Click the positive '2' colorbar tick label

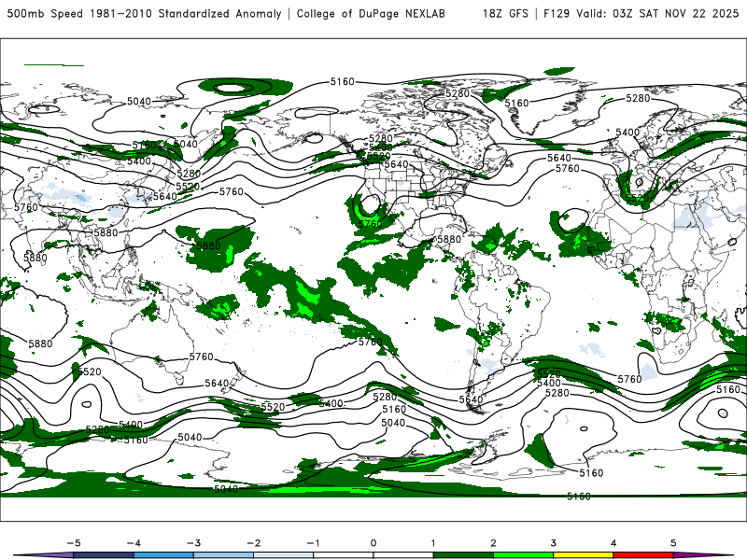click(494, 543)
